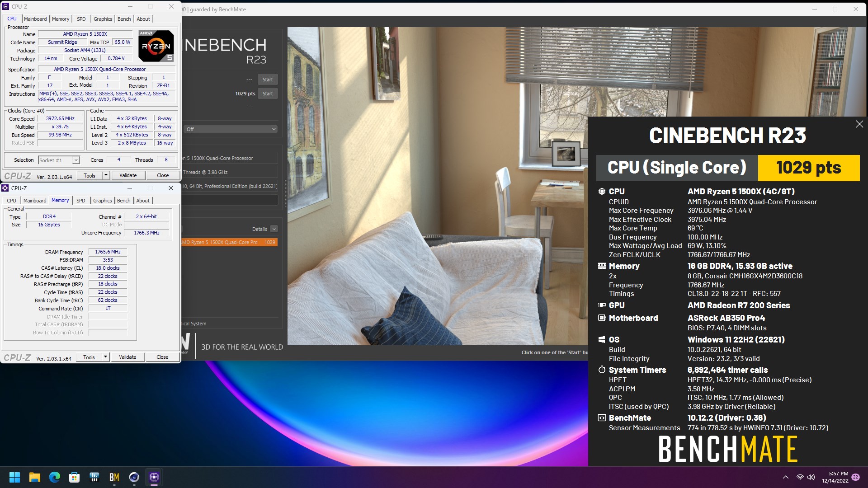This screenshot has height=488, width=868.
Task: Open the Mainboard tab in top CPU-Z window
Action: pyautogui.click(x=35, y=19)
